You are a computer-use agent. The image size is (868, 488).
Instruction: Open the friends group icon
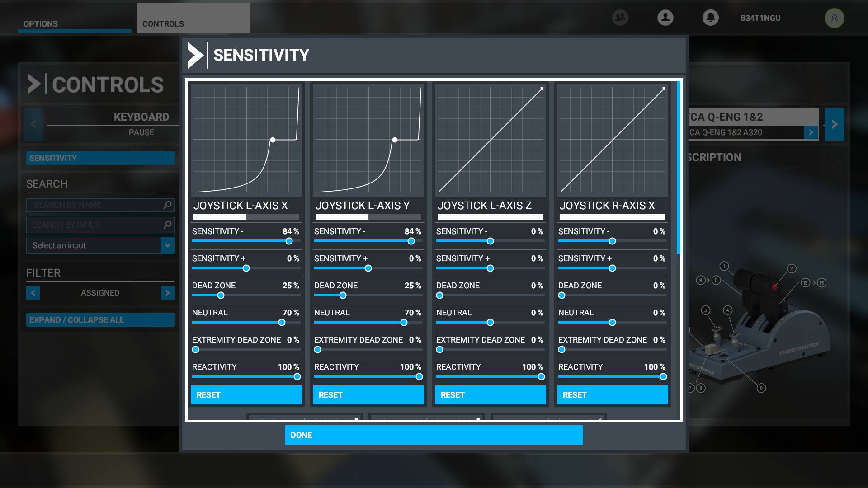pyautogui.click(x=620, y=18)
